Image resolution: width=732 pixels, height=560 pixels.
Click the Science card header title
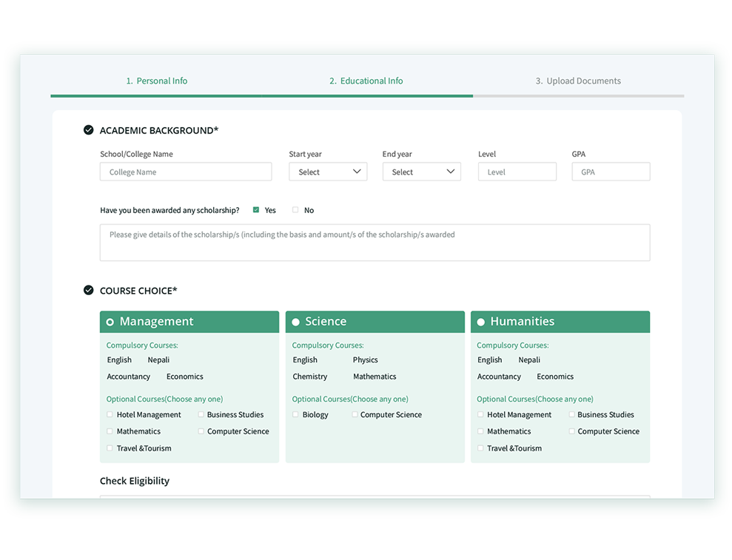tap(326, 322)
